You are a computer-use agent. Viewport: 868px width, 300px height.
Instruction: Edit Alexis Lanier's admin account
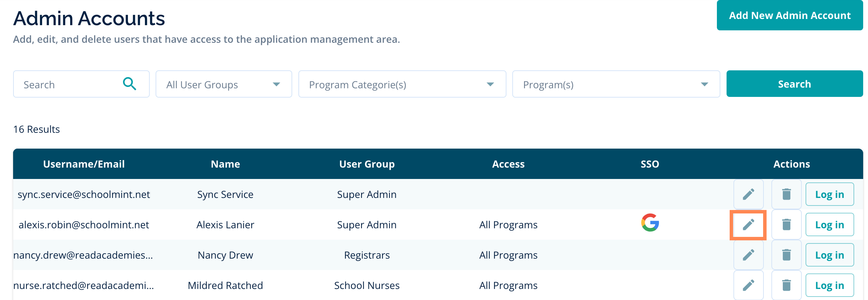tap(748, 224)
